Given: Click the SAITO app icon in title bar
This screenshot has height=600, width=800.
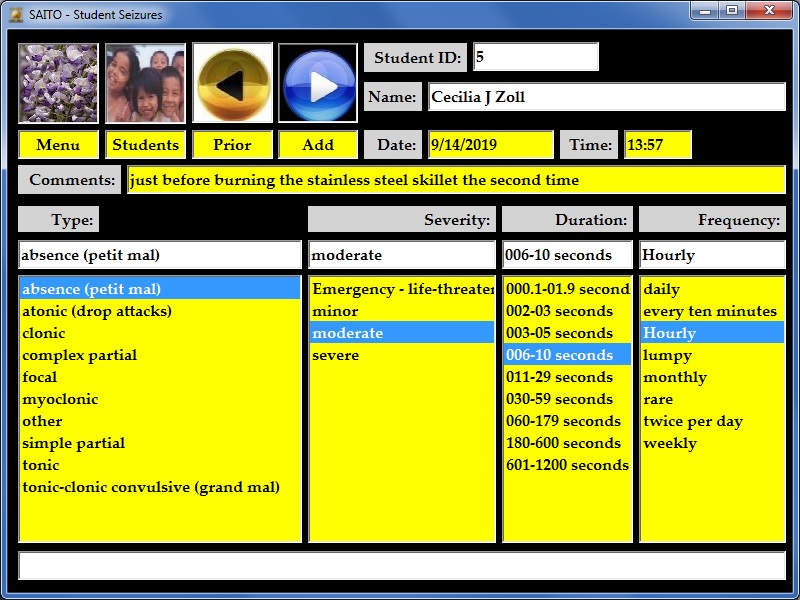Looking at the screenshot, I should [15, 14].
